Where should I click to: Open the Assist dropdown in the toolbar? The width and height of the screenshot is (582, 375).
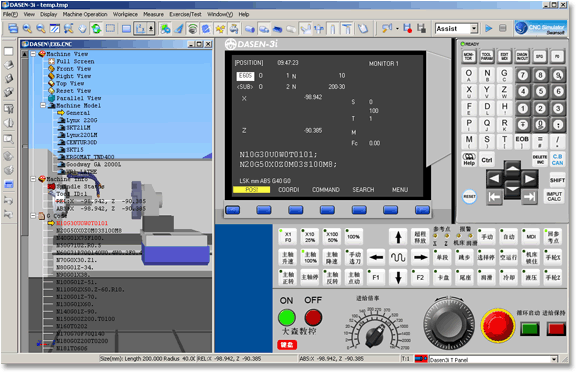[474, 29]
